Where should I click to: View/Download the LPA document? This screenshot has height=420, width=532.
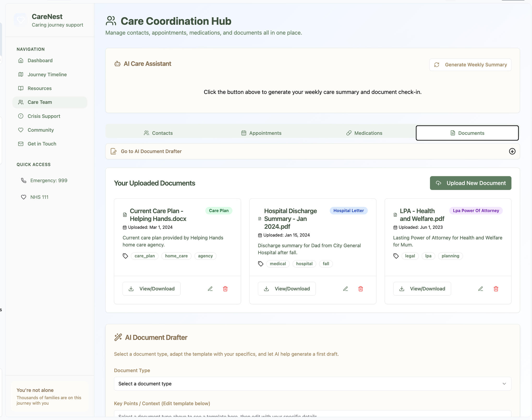pos(422,289)
